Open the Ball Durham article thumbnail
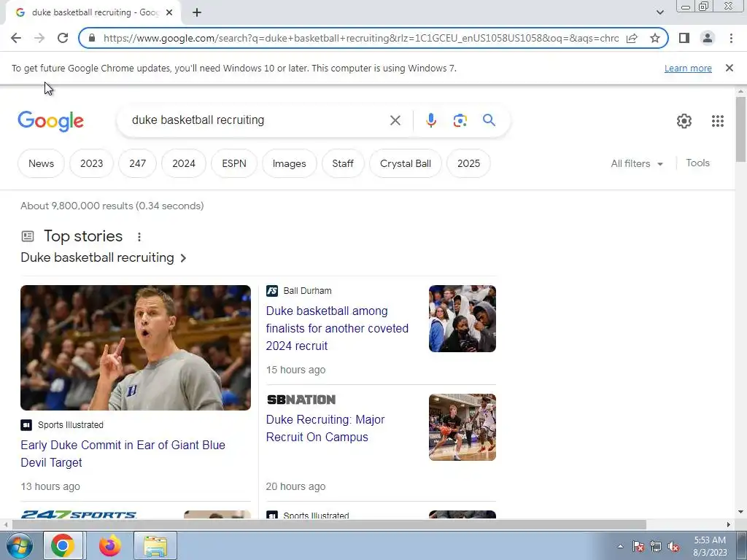The width and height of the screenshot is (747, 560). (x=462, y=319)
